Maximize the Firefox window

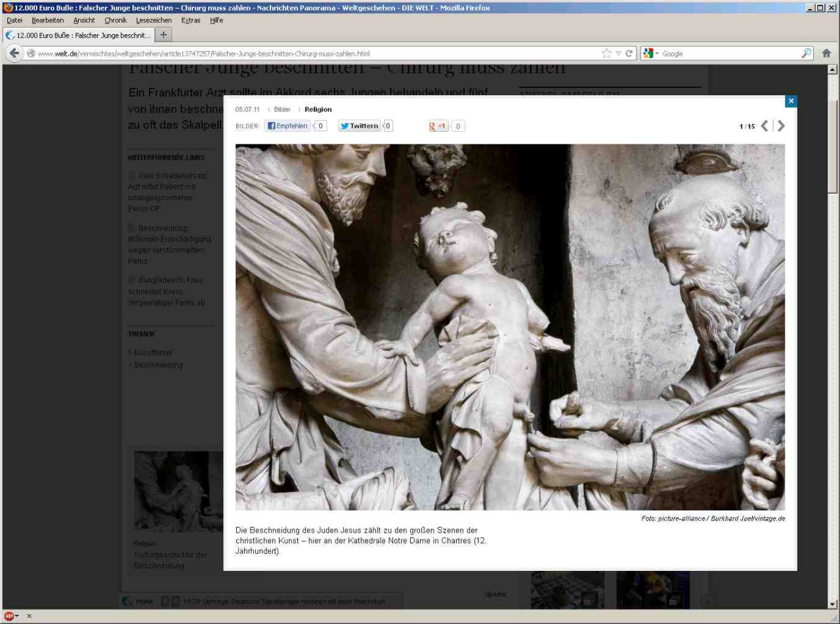coord(820,7)
